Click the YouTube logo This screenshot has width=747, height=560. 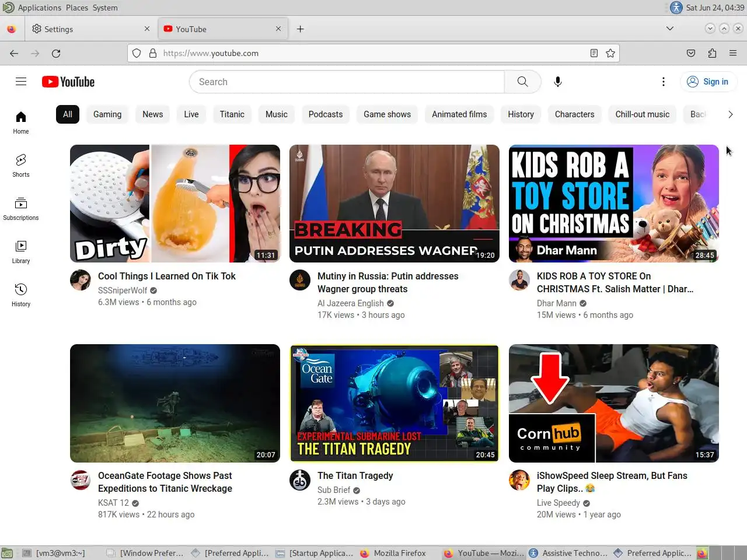click(x=68, y=82)
